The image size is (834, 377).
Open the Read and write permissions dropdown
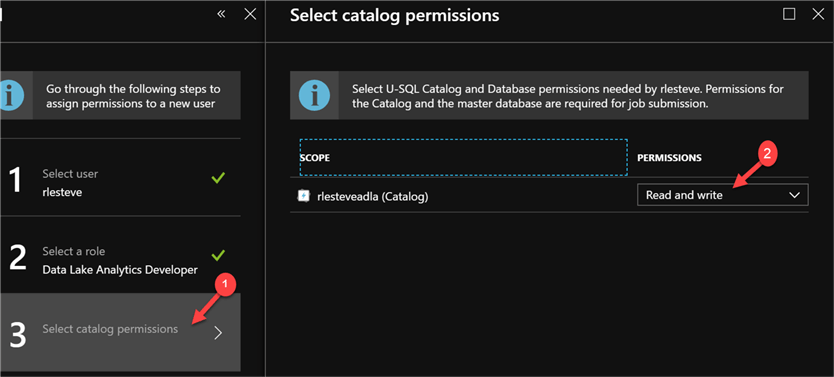coord(722,195)
